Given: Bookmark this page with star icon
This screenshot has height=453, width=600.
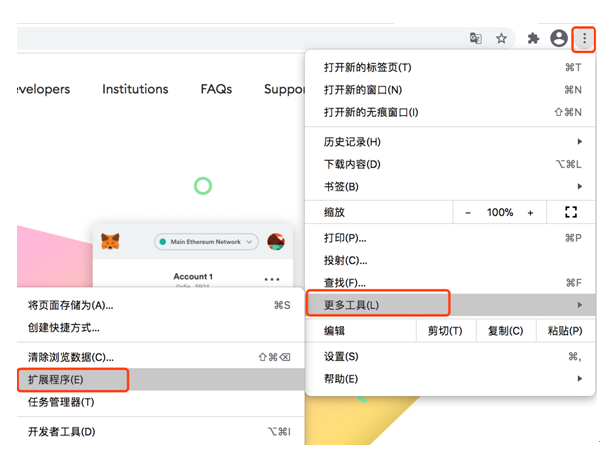Looking at the screenshot, I should (x=502, y=39).
